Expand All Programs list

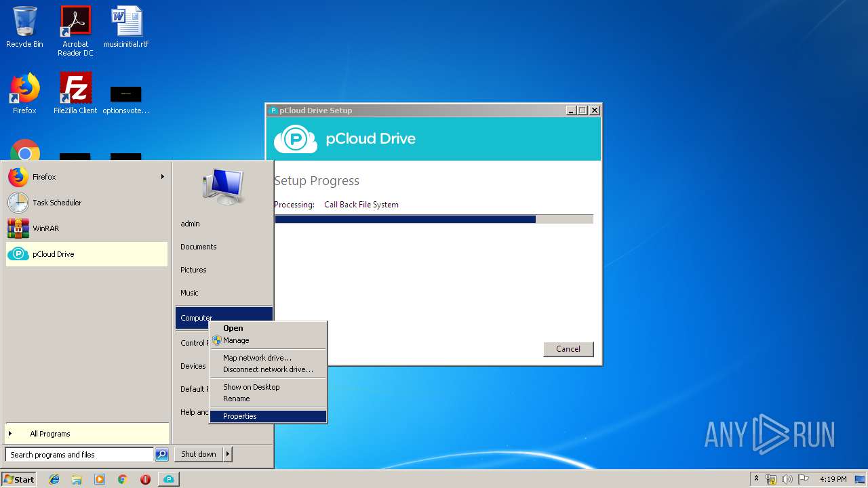pos(87,434)
